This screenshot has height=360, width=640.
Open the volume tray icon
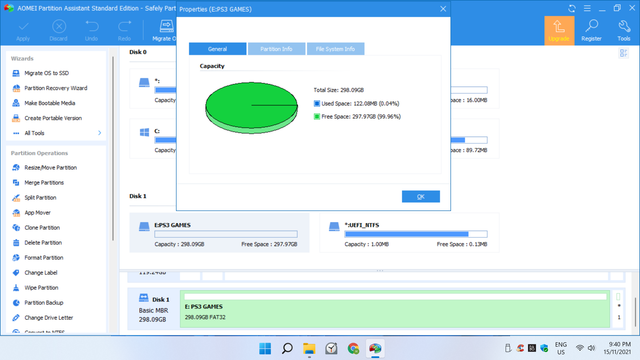[591, 348]
